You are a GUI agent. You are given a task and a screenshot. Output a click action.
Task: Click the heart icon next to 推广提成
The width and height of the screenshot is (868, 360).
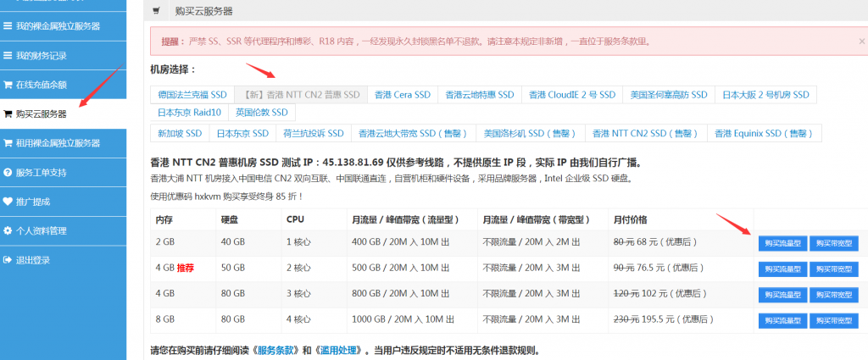(8, 202)
